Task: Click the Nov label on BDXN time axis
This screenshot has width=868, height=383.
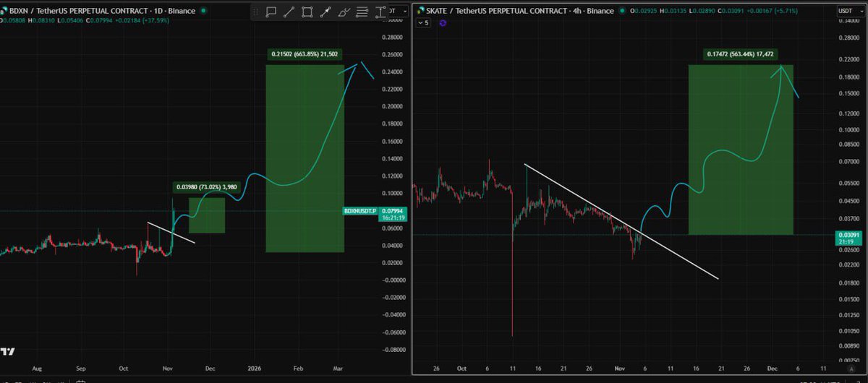Action: pyautogui.click(x=168, y=367)
